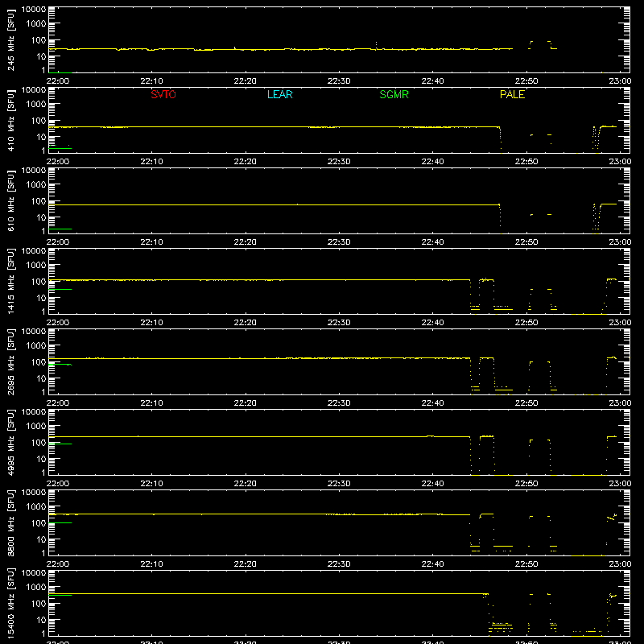This screenshot has height=644, width=644.
Task: Click '22:00' under the 245 MHz panel
Action: coord(58,81)
